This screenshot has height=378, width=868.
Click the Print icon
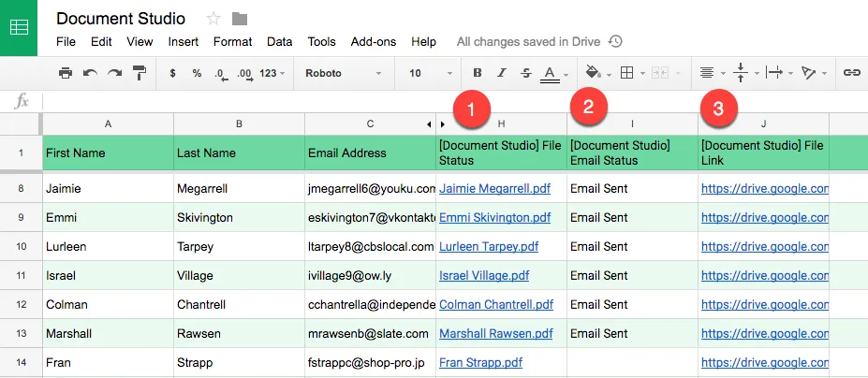tap(66, 73)
